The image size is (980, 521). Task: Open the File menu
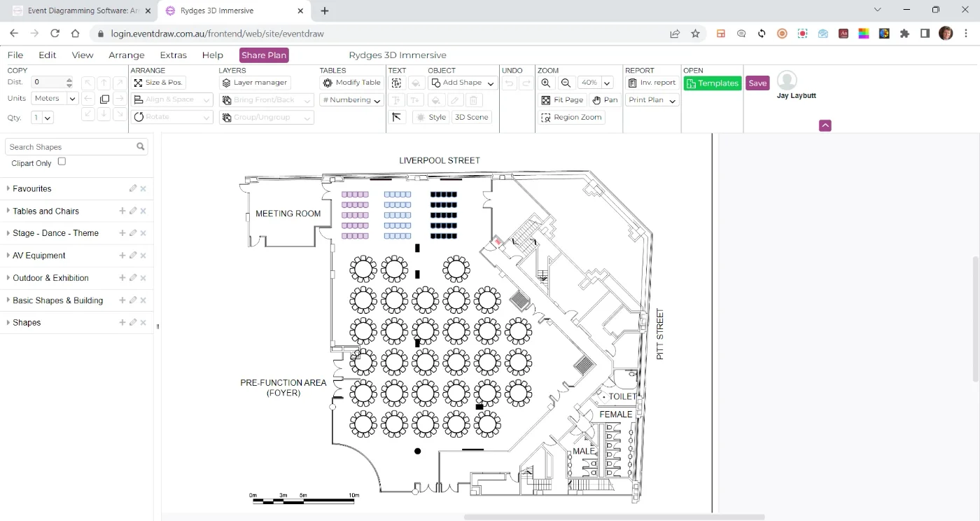point(15,55)
